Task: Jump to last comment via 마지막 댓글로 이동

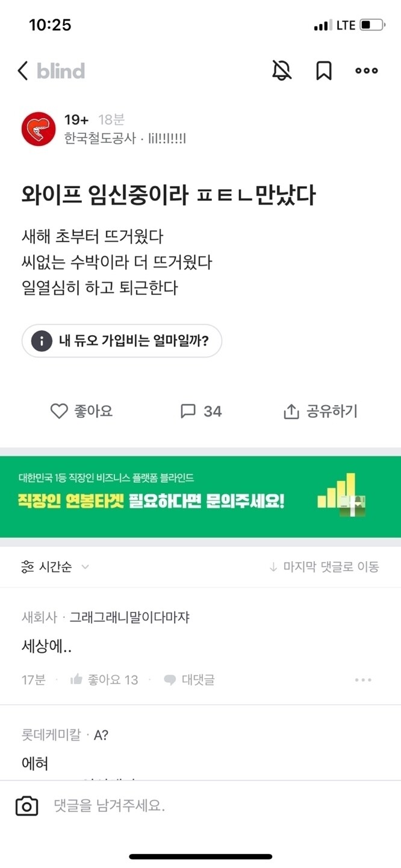Action: (324, 567)
